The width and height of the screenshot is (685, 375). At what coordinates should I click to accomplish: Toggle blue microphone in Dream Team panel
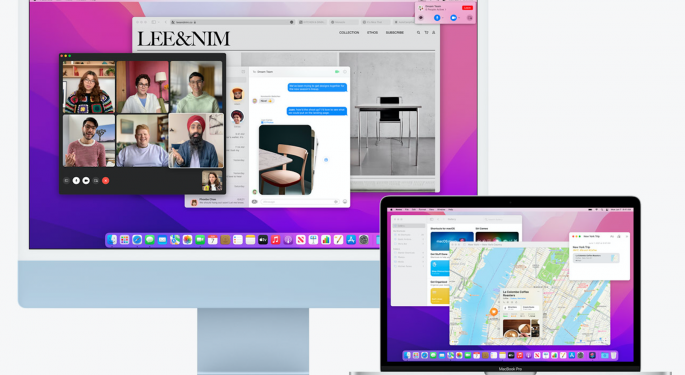click(437, 17)
